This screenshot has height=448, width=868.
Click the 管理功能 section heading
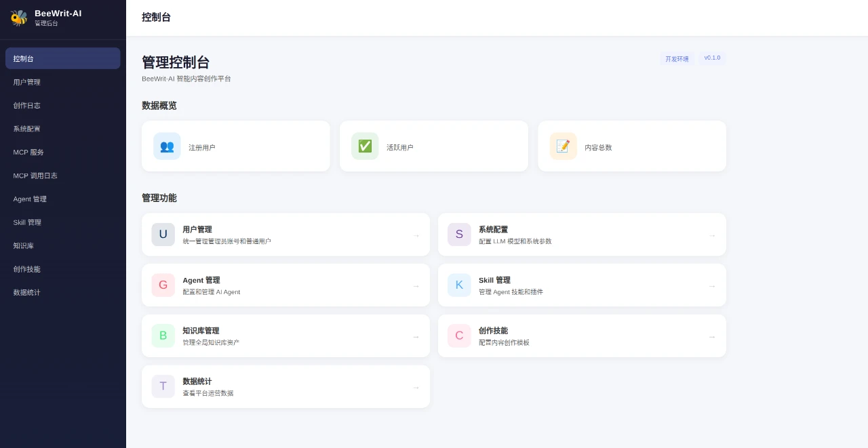coord(159,198)
